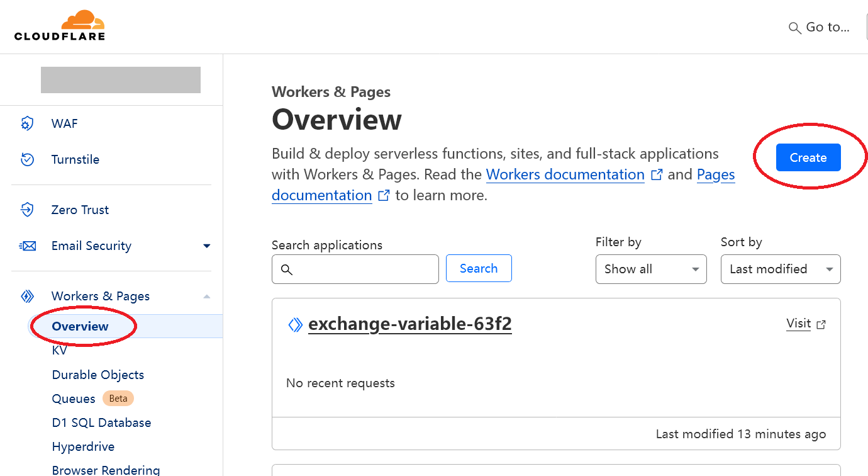Open the Workers documentation link
The image size is (868, 476).
pos(565,174)
